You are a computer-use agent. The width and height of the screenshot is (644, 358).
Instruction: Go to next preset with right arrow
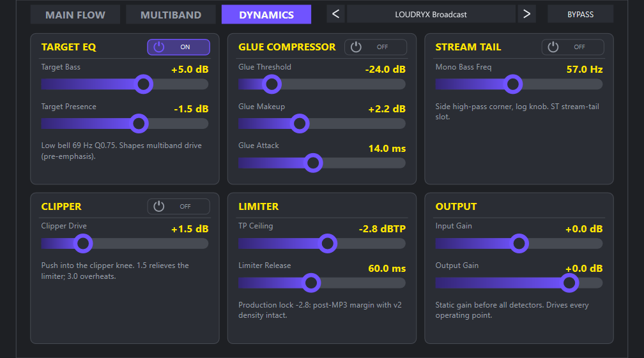526,14
